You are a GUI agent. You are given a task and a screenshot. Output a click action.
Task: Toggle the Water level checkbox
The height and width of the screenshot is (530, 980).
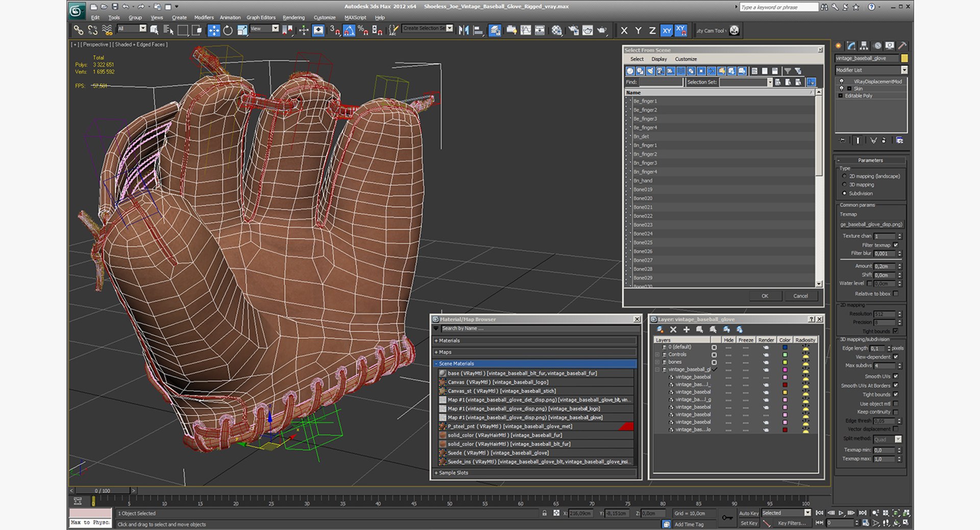coord(869,283)
